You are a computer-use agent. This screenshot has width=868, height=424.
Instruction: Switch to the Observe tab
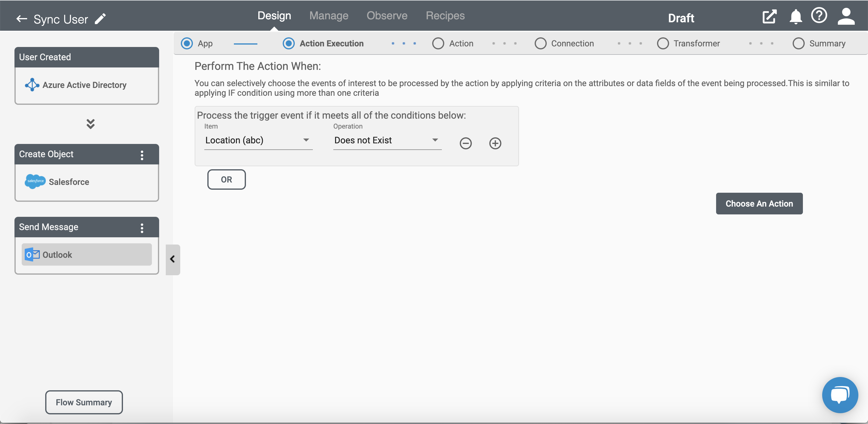pos(387,15)
